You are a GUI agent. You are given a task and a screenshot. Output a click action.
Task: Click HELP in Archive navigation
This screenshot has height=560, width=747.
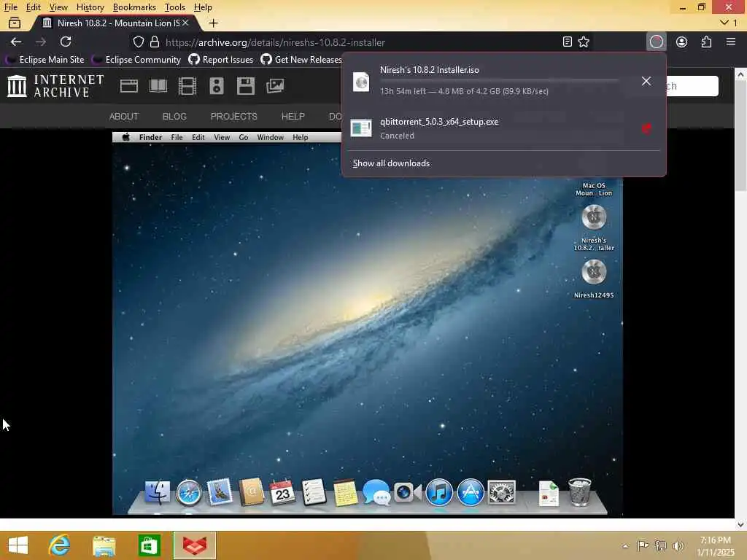pyautogui.click(x=293, y=116)
